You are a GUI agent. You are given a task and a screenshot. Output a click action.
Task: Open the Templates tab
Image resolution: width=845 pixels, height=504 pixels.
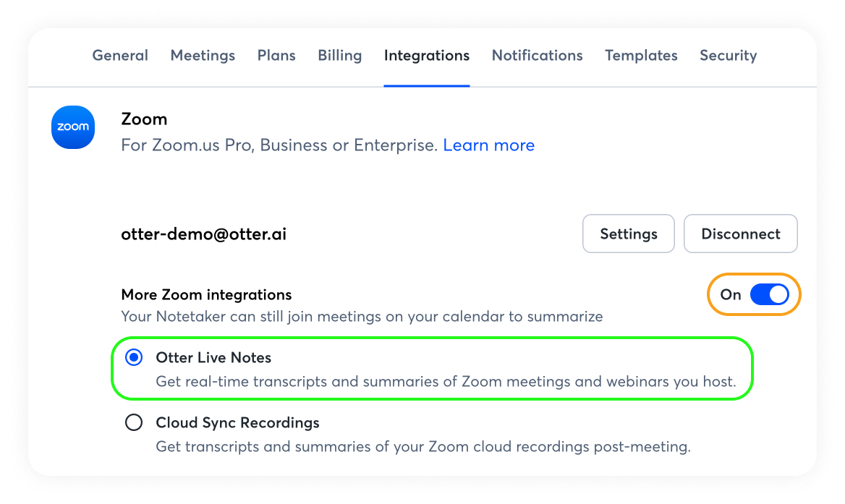click(641, 56)
